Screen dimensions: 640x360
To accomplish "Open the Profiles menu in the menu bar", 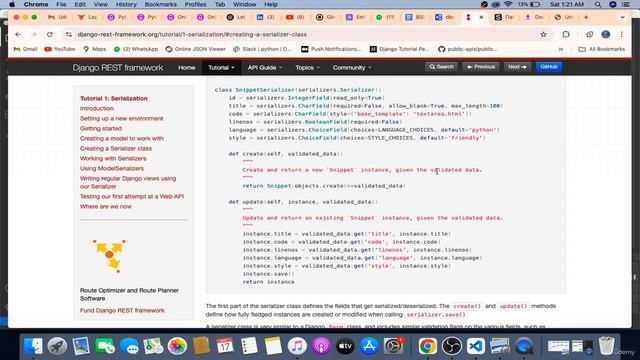I will click(x=196, y=4).
